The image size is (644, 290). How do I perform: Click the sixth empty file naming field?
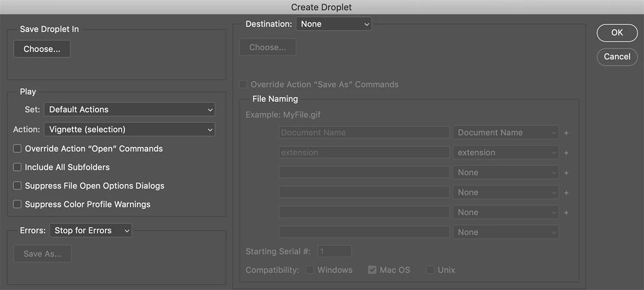[x=364, y=232]
